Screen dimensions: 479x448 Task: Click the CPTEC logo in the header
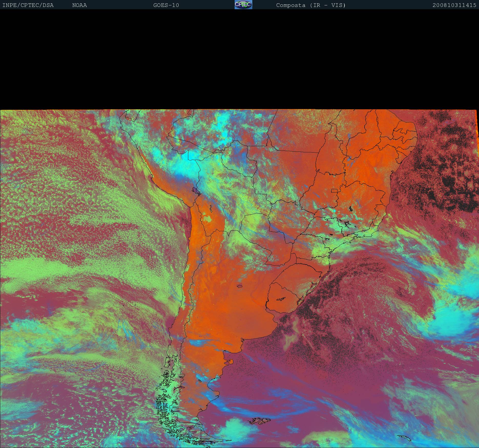pyautogui.click(x=243, y=5)
